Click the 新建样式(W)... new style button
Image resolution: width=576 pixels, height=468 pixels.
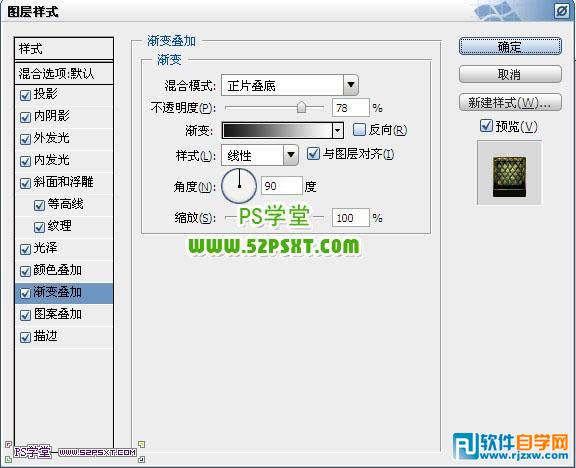click(510, 102)
